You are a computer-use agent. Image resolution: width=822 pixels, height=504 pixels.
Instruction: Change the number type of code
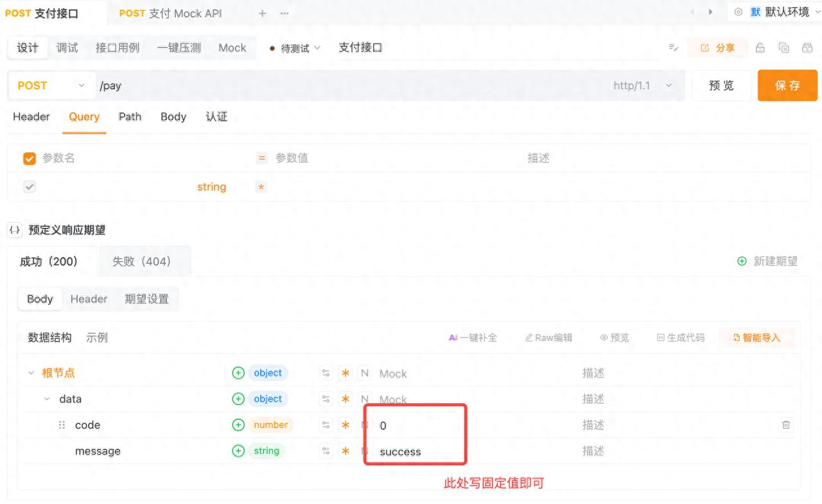(270, 425)
